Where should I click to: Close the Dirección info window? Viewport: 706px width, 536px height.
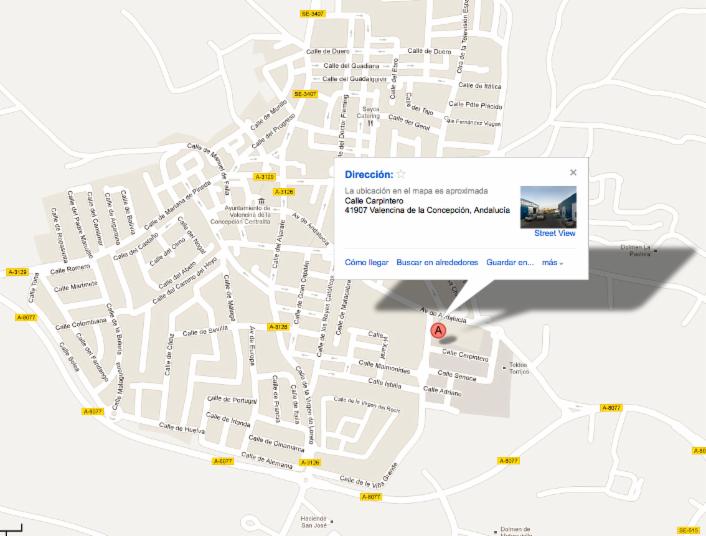(x=573, y=172)
